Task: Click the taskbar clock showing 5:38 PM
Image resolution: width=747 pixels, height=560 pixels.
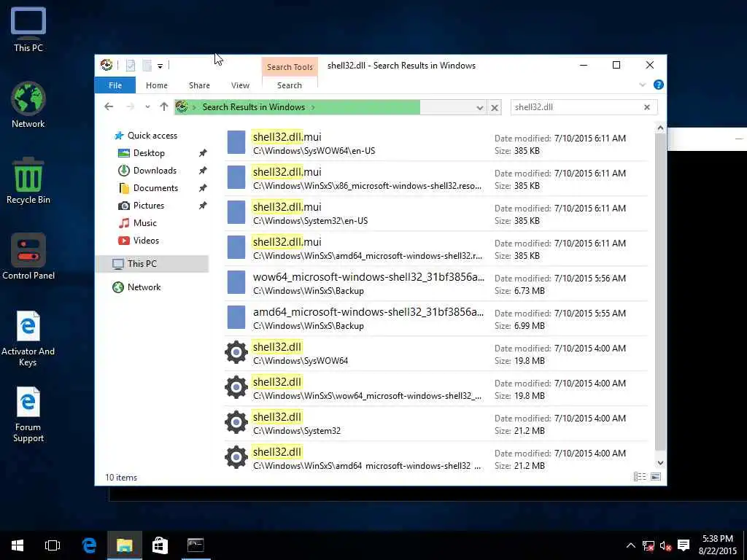Action: pyautogui.click(x=718, y=545)
